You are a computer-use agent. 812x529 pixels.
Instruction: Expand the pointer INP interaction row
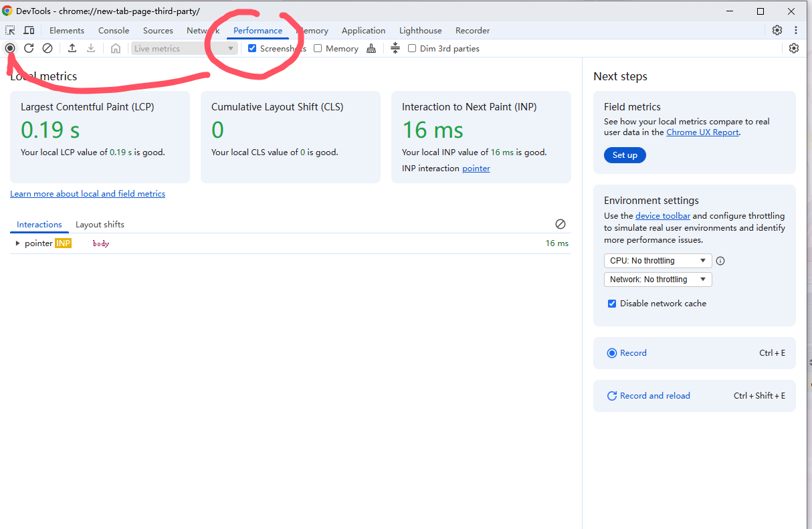pos(18,243)
